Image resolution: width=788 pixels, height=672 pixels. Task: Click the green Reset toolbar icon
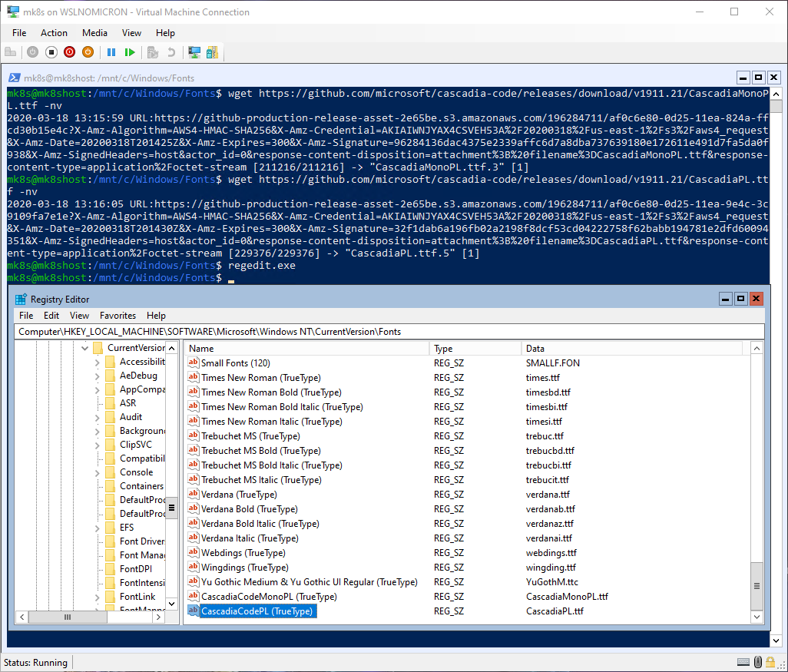130,52
